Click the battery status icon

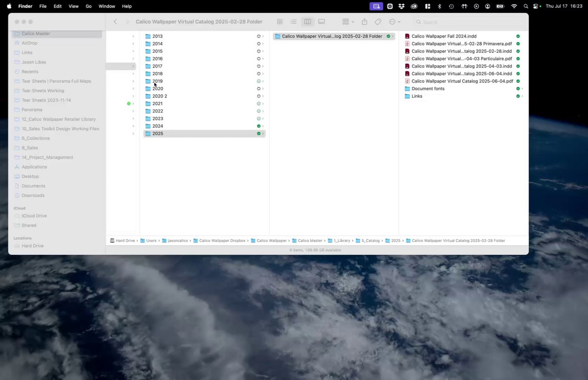500,6
